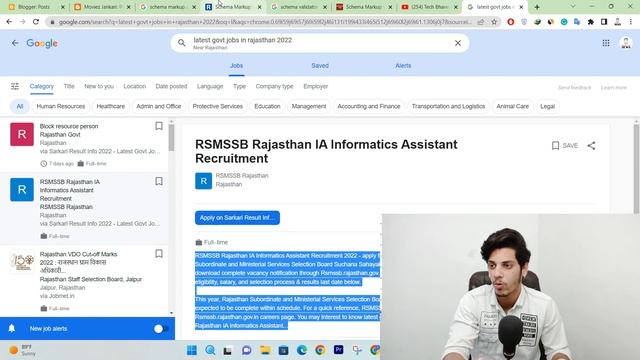Image resolution: width=640 pixels, height=360 pixels.
Task: Click the Google logo
Action: coord(42,43)
